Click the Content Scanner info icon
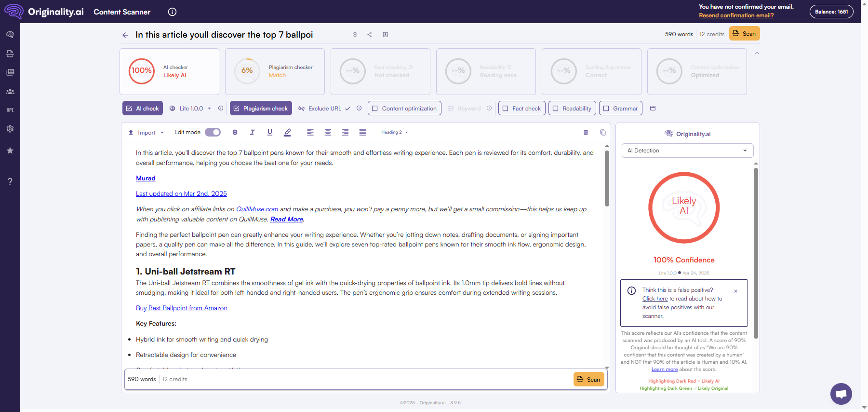 click(x=172, y=12)
